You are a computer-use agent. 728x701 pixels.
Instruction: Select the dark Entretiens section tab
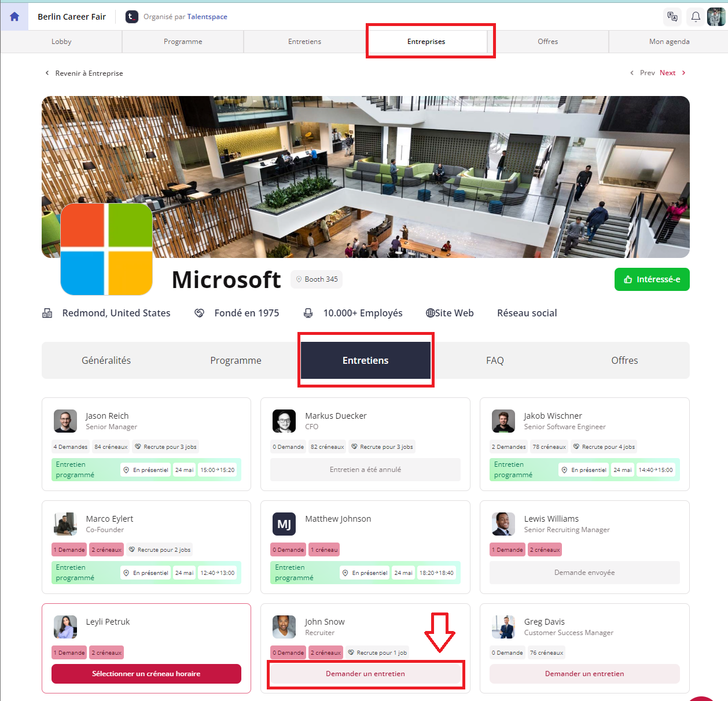(366, 360)
